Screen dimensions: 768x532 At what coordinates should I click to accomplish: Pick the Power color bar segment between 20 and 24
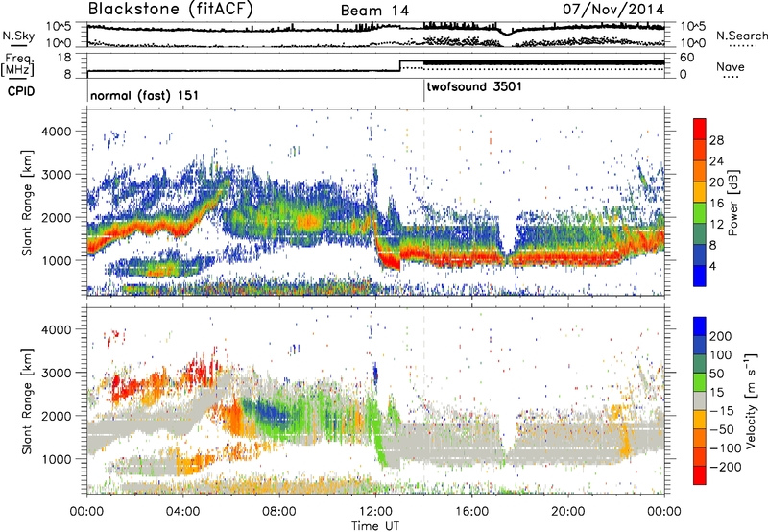700,172
